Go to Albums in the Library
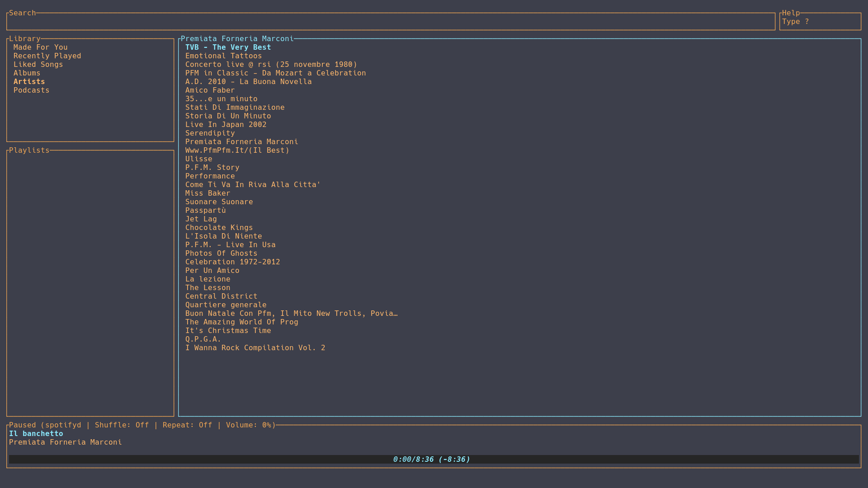The width and height of the screenshot is (868, 488). point(27,73)
